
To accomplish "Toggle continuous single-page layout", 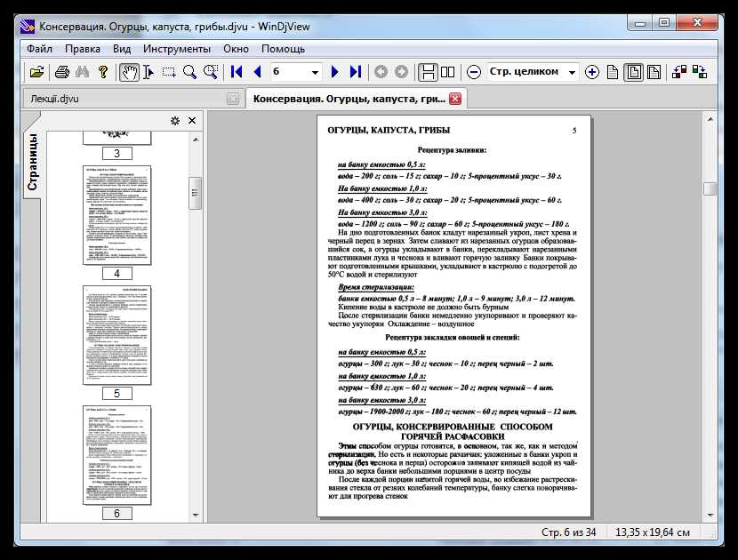I will click(428, 72).
